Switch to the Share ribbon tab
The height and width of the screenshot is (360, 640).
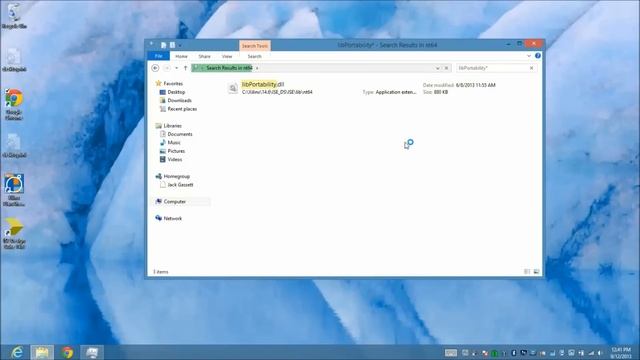tap(204, 56)
